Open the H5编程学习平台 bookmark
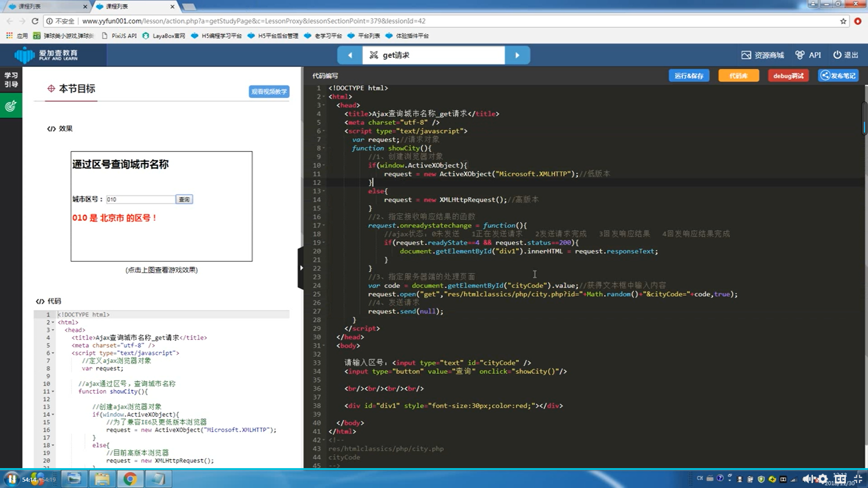The width and height of the screenshot is (868, 488). (x=217, y=36)
